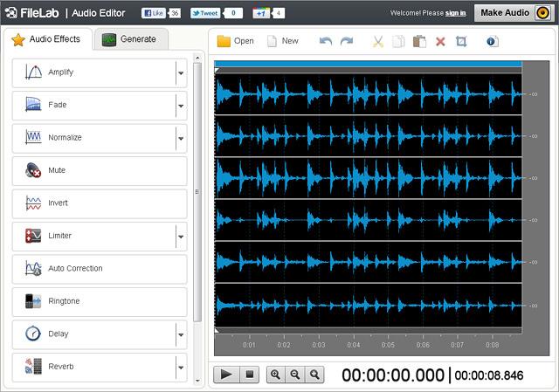This screenshot has height=392, width=559.
Task: Click the blue selection bar above waveform
Action: coord(368,64)
